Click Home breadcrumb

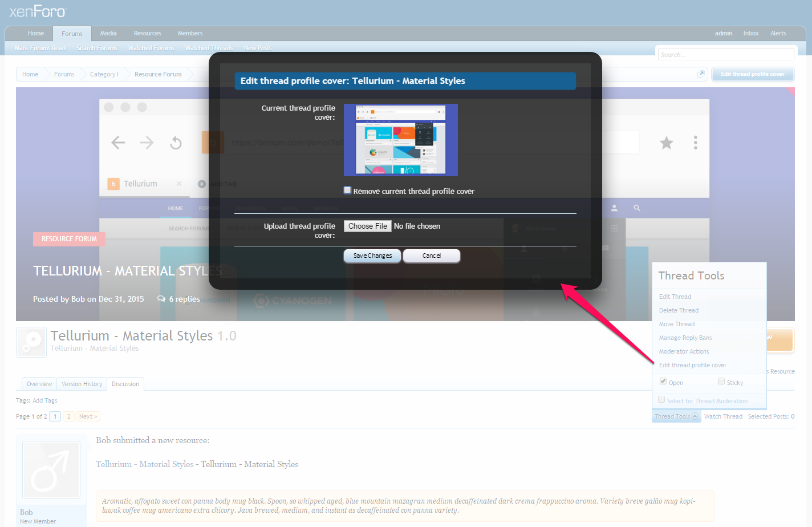pyautogui.click(x=30, y=74)
